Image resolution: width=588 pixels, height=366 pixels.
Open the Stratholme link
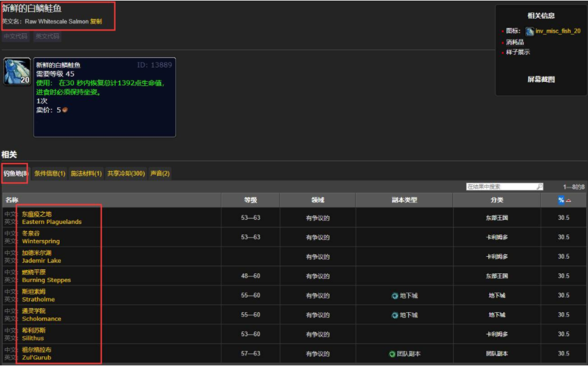click(38, 300)
